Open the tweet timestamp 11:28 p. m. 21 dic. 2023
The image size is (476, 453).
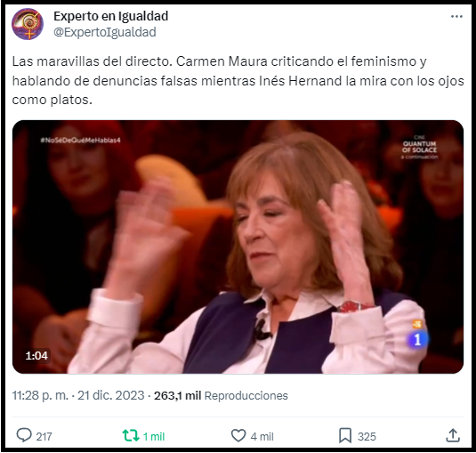tap(78, 396)
